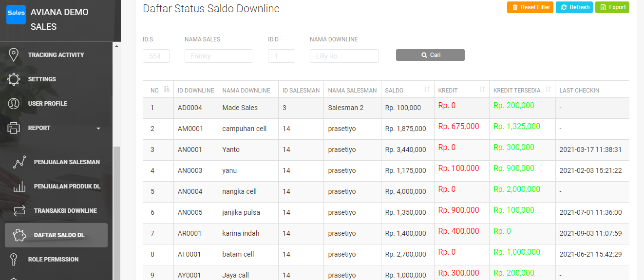
Task: Click the Sales logo in the header
Action: [x=16, y=14]
